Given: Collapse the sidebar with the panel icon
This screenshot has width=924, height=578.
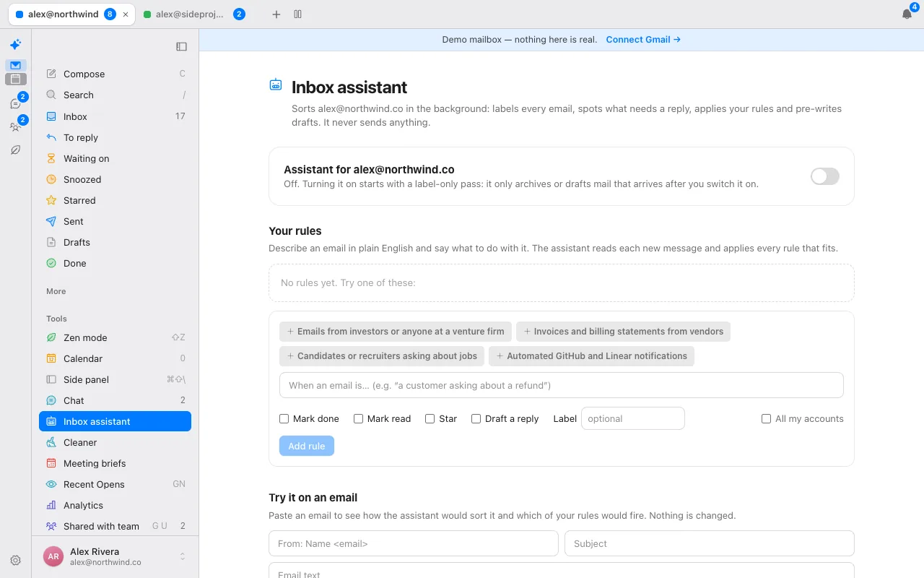Looking at the screenshot, I should pos(181,47).
